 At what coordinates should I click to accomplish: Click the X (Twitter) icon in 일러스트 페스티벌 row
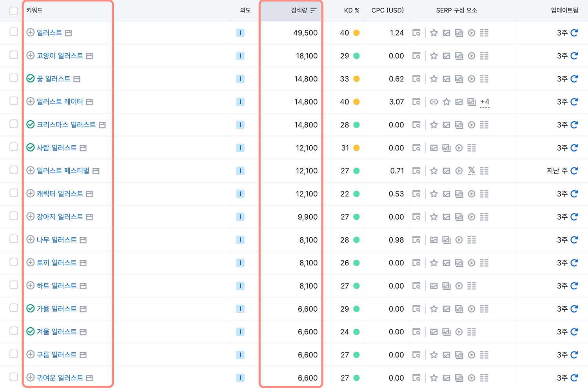pos(472,171)
